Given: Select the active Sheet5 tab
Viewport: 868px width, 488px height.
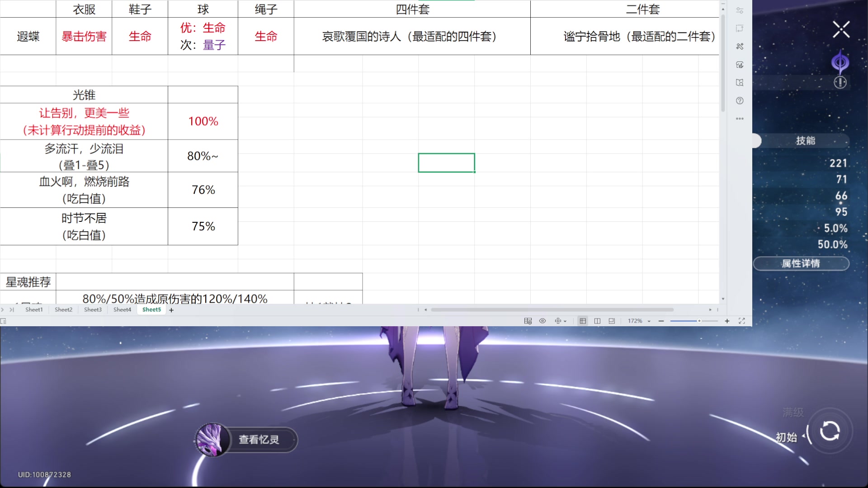Looking at the screenshot, I should coord(151,310).
